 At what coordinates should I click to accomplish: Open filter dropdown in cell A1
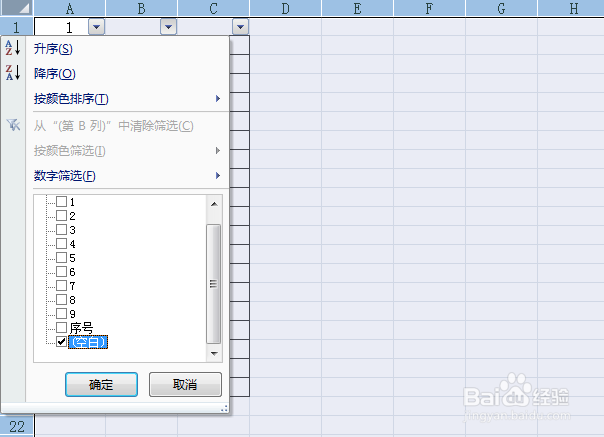96,27
